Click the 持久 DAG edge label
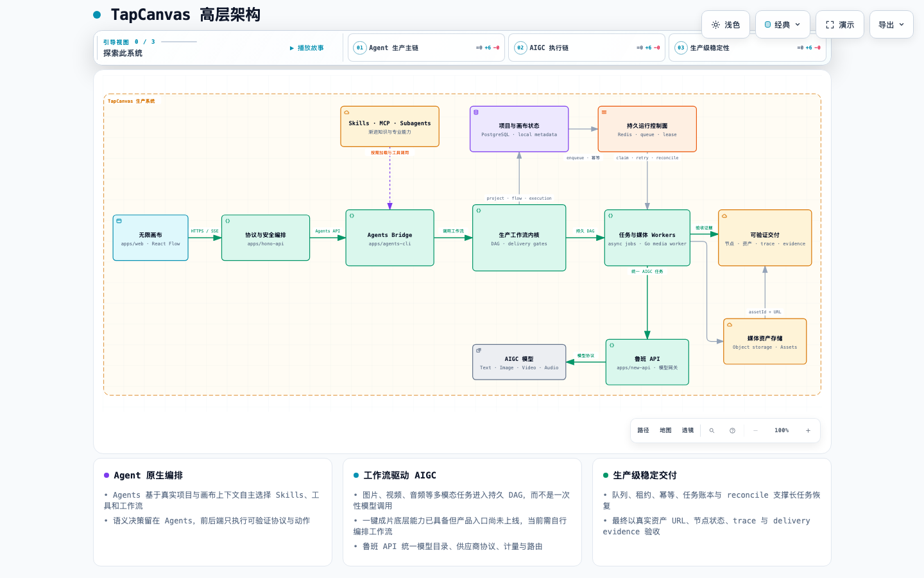The height and width of the screenshot is (578, 924). 585,231
